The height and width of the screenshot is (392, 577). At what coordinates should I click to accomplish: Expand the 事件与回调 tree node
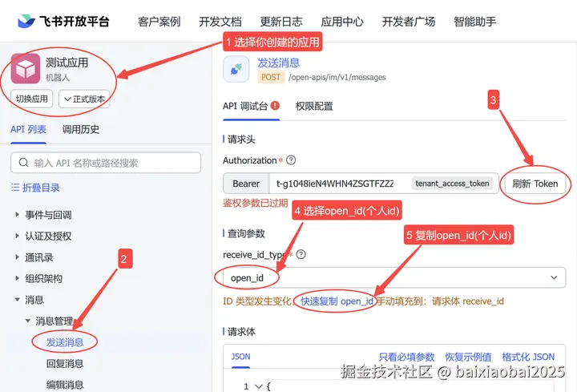pyautogui.click(x=17, y=214)
